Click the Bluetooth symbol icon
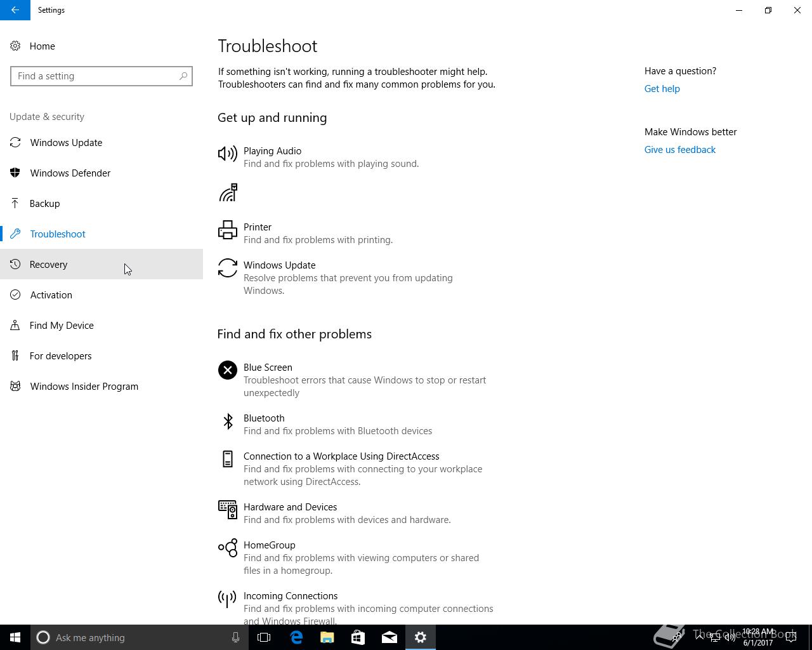 228,421
